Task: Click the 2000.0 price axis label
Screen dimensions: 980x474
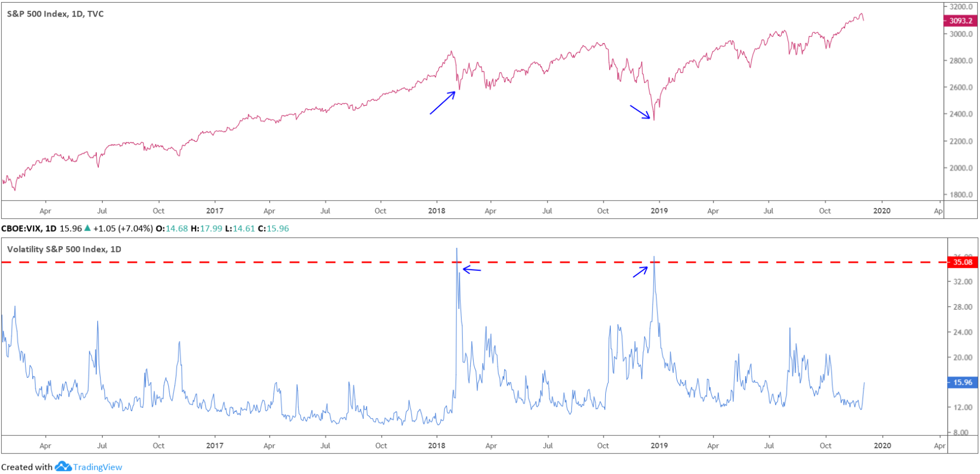Action: point(961,168)
